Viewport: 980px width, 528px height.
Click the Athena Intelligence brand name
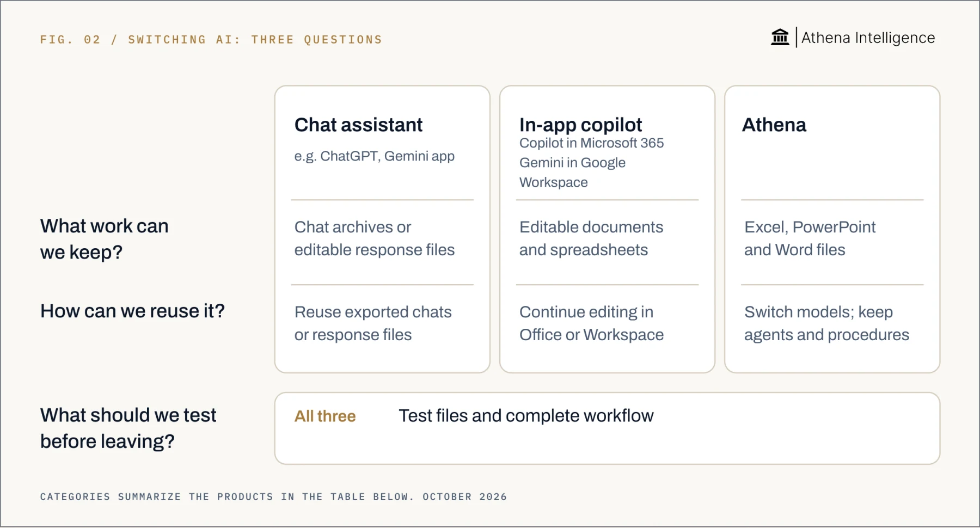(x=868, y=38)
